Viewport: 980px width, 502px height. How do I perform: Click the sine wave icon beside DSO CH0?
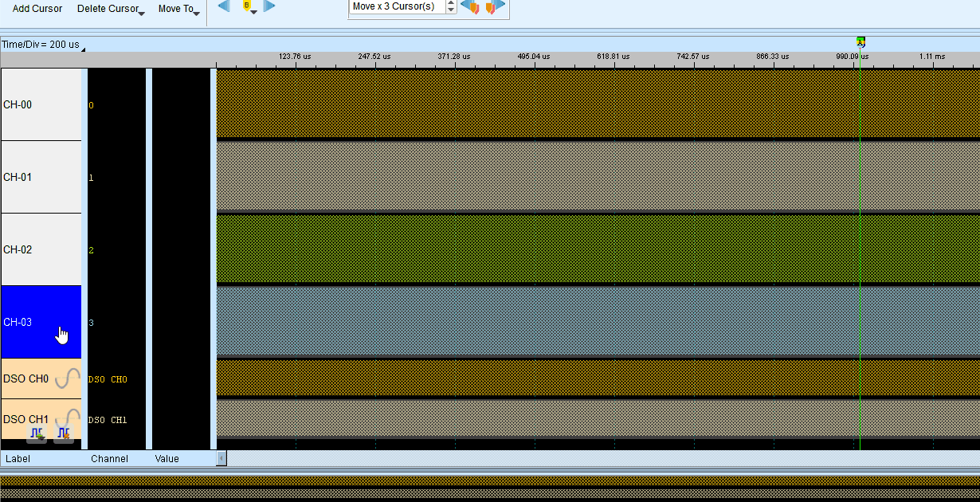[67, 378]
